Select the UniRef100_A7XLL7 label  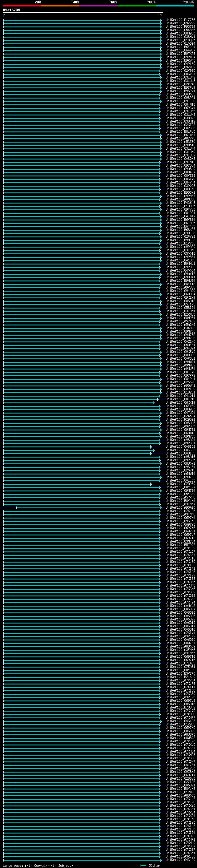pyautogui.click(x=180, y=799)
